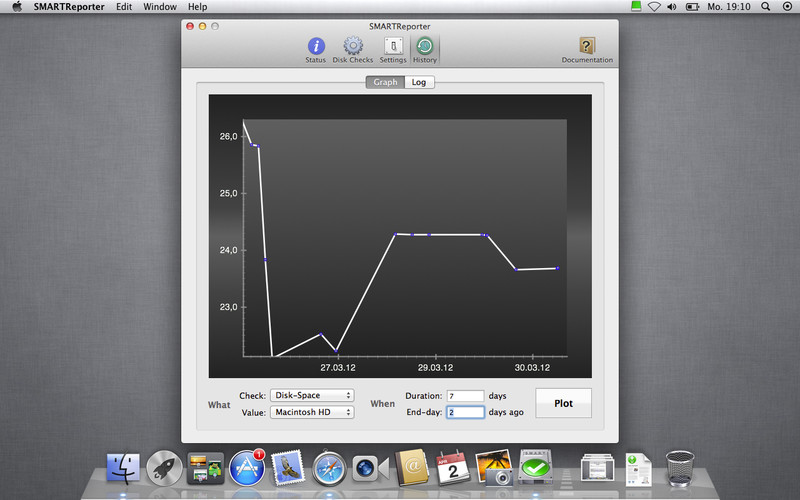800x500 pixels.
Task: Open Safari compass icon in Dock
Action: click(329, 468)
